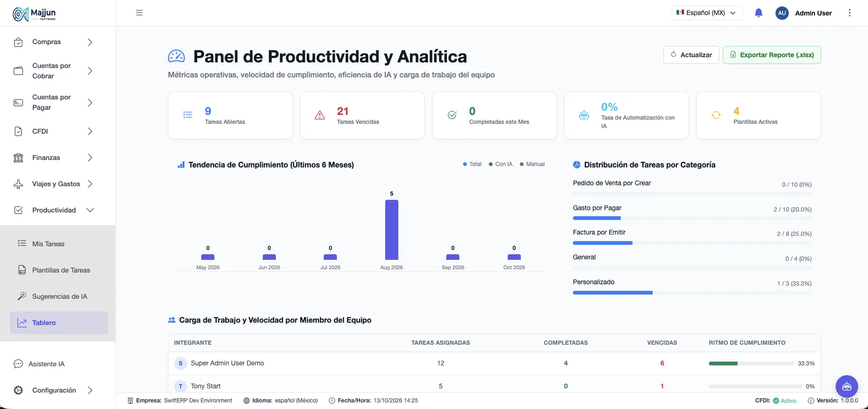Select the Tablero menu item
This screenshot has width=868, height=409.
tap(59, 323)
